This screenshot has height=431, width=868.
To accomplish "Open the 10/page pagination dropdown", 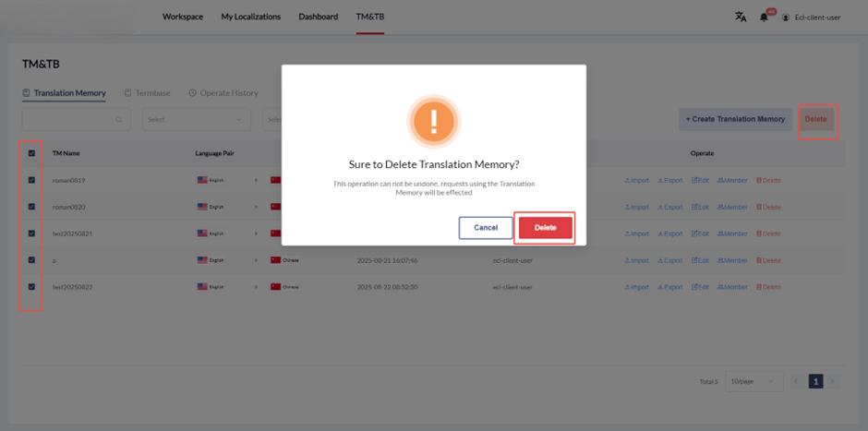I will (753, 381).
